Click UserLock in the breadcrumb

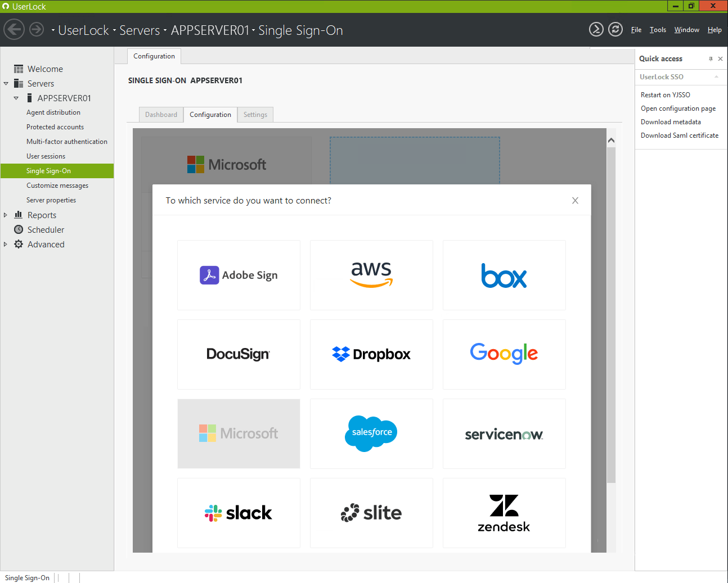[83, 30]
